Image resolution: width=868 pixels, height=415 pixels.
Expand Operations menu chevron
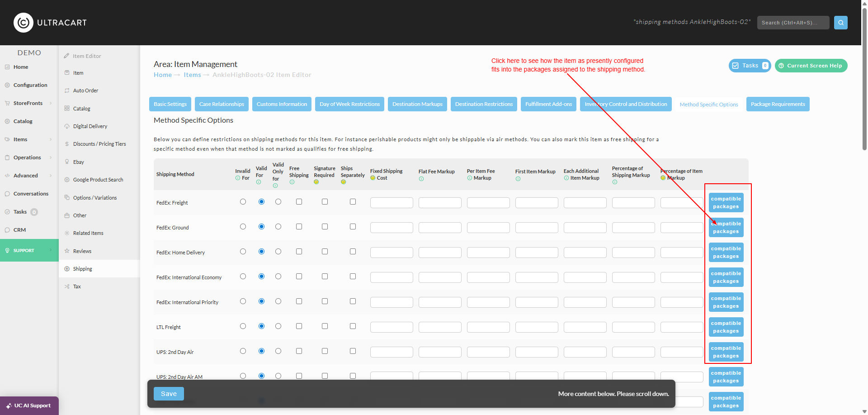click(x=51, y=157)
